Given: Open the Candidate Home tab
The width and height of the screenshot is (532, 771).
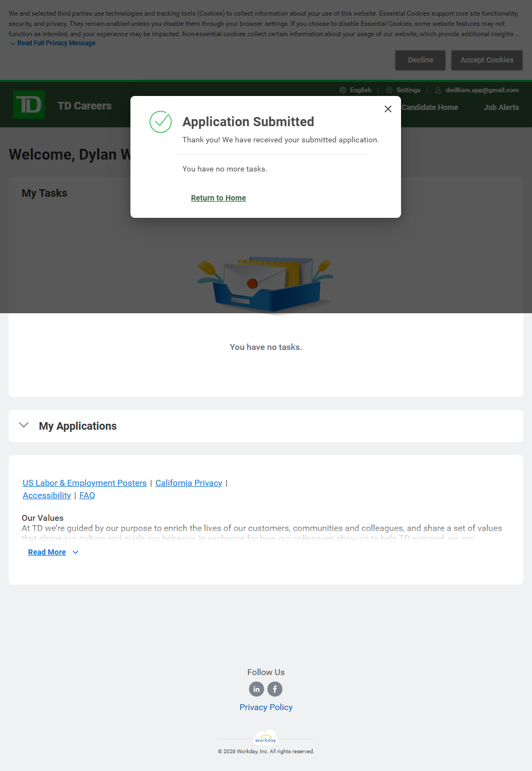Looking at the screenshot, I should coord(430,107).
